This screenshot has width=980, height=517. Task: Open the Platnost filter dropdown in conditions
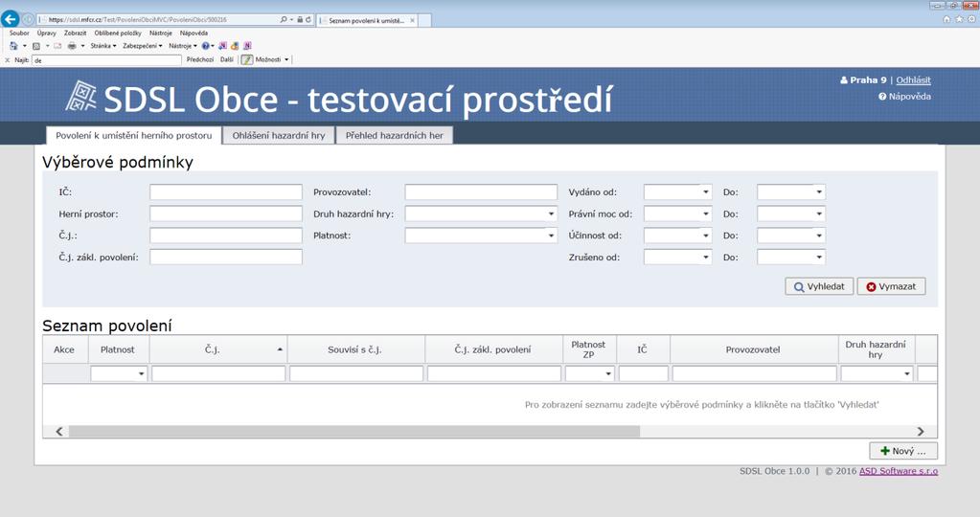[x=551, y=236]
